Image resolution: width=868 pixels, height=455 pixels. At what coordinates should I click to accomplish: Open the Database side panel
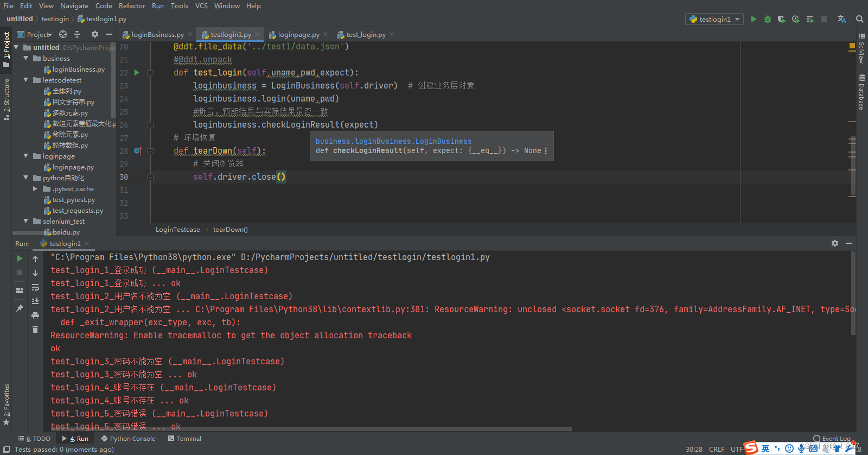(861, 93)
